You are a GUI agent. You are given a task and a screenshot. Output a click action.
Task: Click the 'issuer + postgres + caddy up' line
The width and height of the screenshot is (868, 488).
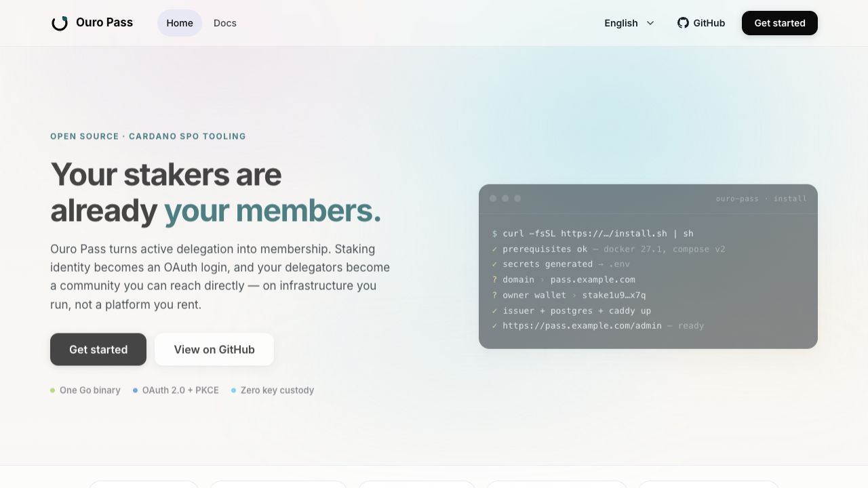point(572,310)
